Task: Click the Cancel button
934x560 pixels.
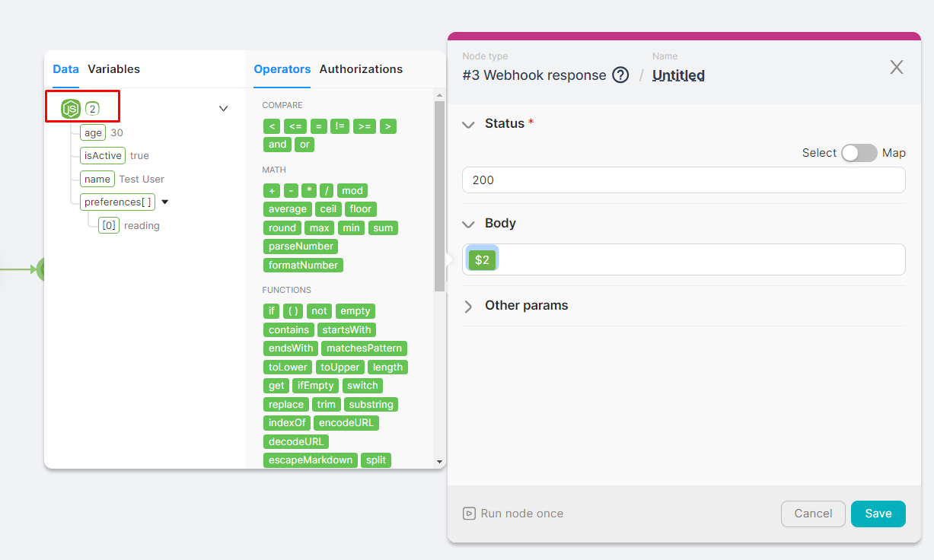Action: tap(812, 514)
